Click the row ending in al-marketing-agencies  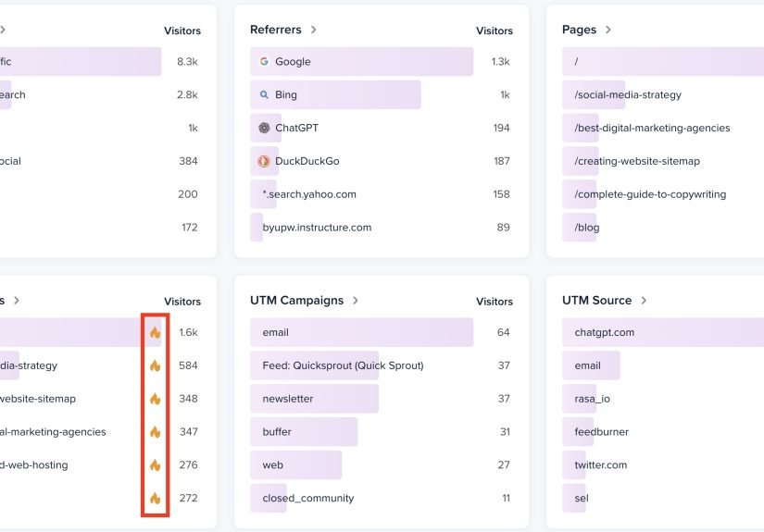click(100, 432)
